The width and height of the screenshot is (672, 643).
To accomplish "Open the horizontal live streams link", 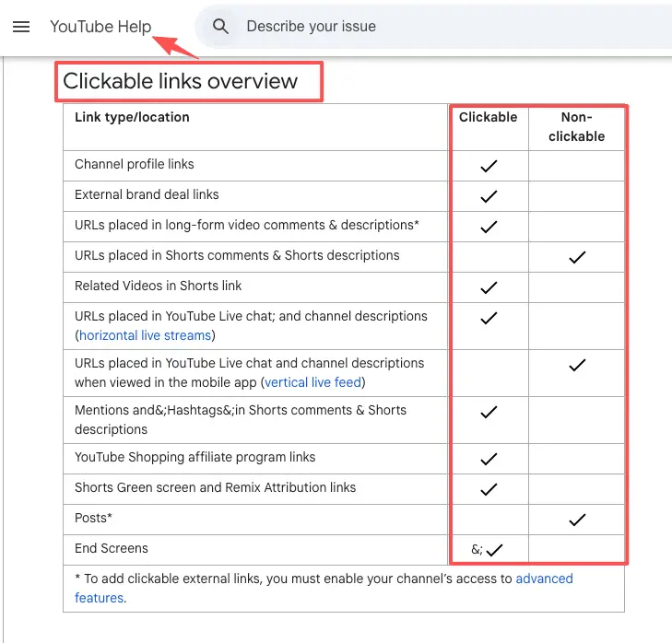I will (x=146, y=335).
